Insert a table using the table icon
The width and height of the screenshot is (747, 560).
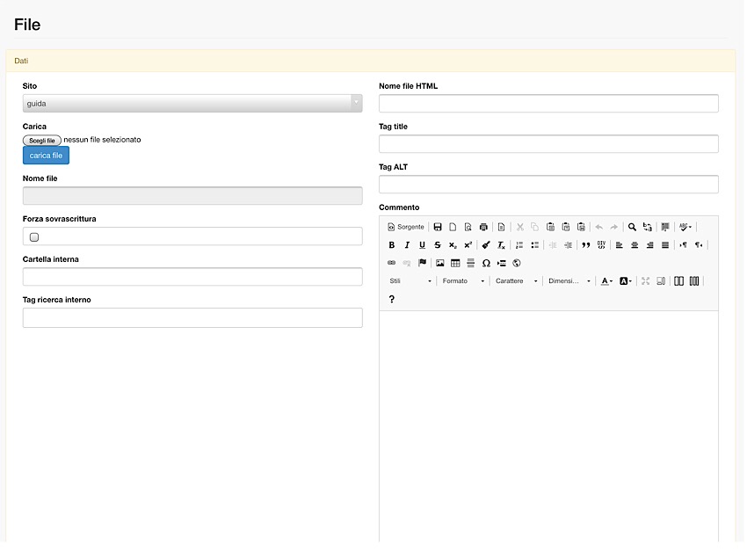click(x=455, y=263)
